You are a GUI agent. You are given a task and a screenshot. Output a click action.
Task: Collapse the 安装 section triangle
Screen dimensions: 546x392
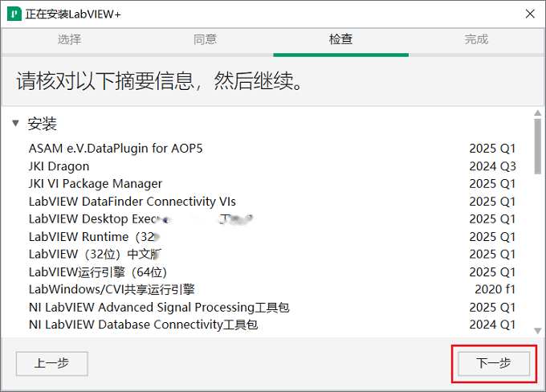(x=15, y=123)
